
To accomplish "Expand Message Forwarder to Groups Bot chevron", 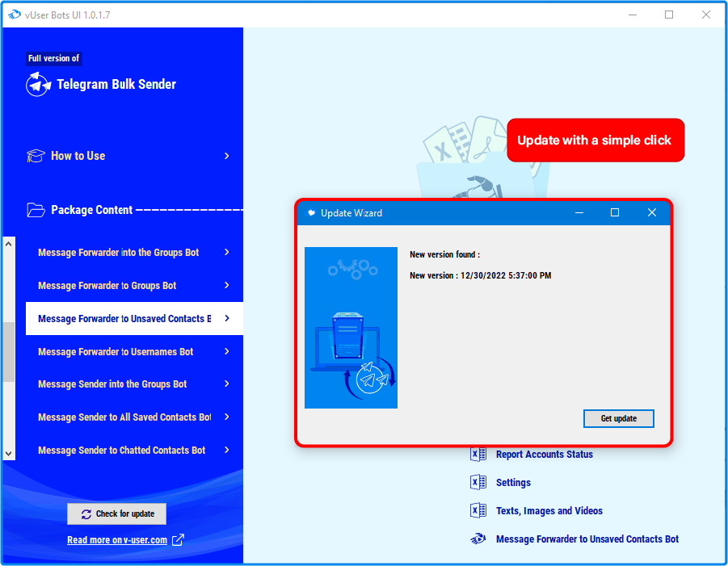I will pos(226,285).
